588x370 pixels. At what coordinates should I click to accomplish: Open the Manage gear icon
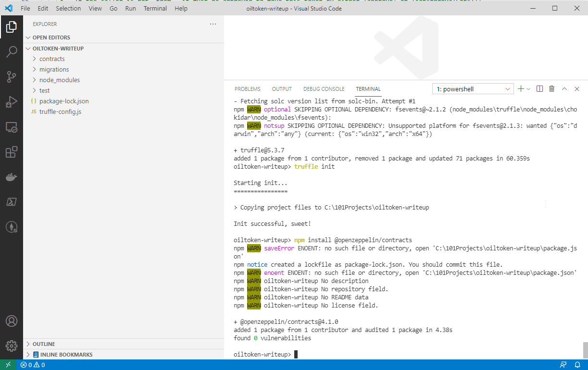point(12,345)
